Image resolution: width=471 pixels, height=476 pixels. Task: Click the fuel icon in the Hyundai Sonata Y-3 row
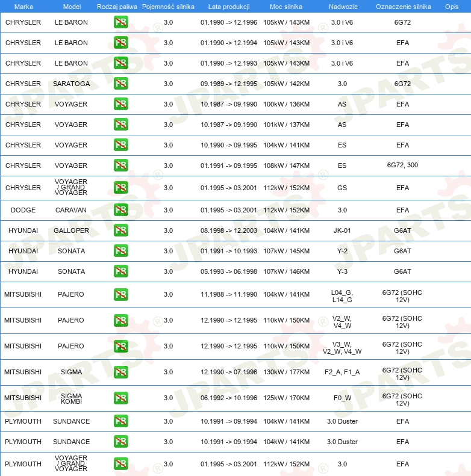pyautogui.click(x=121, y=271)
